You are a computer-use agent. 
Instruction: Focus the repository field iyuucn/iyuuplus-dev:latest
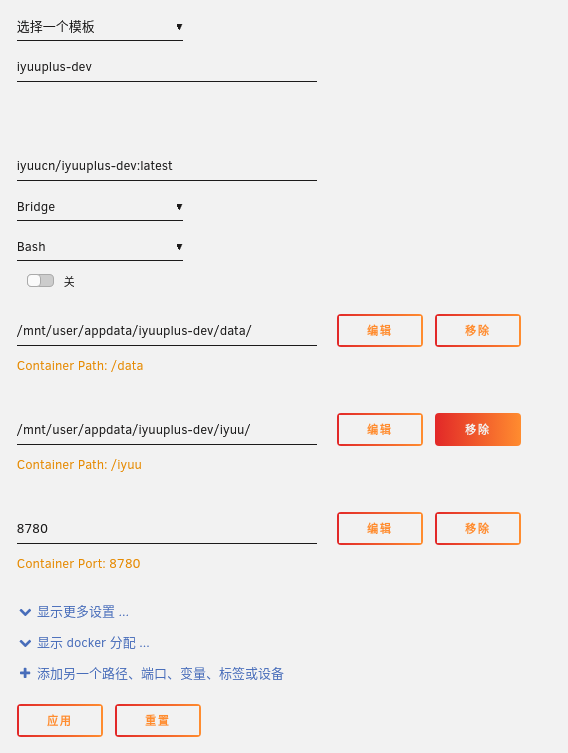point(167,166)
